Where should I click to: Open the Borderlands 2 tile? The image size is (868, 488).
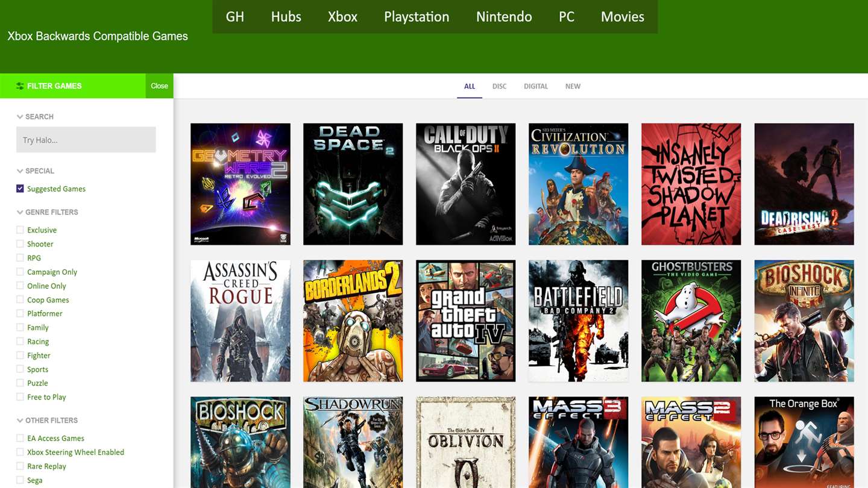coord(353,321)
